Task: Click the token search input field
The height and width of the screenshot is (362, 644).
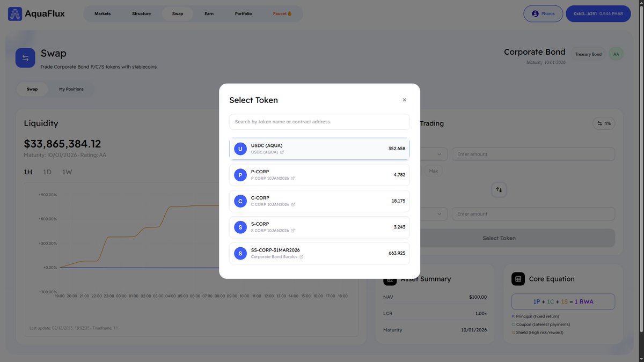Action: click(319, 122)
